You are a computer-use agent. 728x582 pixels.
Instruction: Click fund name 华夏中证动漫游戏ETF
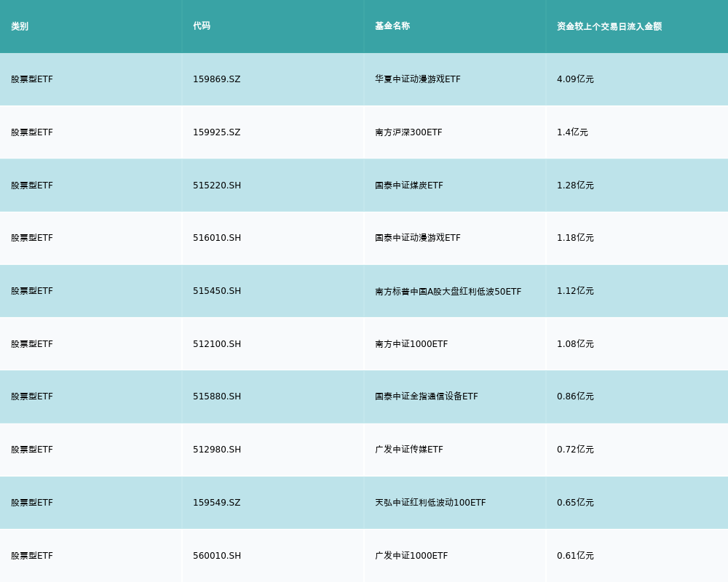point(418,79)
